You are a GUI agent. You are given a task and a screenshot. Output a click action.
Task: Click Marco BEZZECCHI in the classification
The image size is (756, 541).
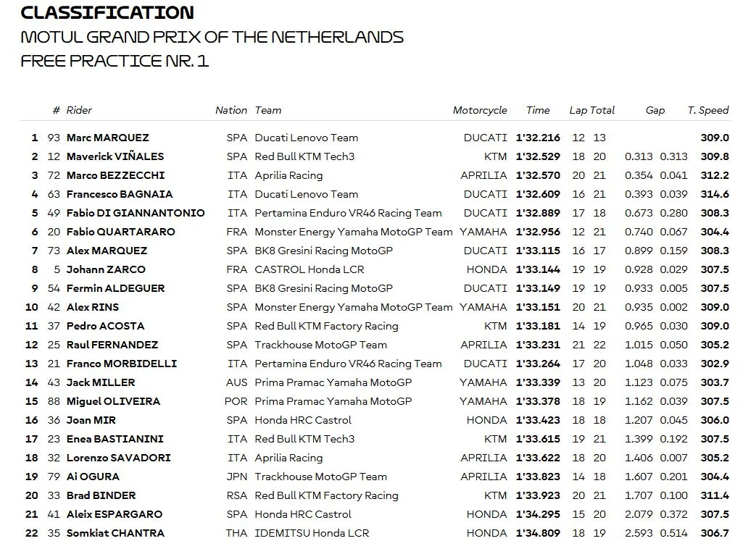[116, 175]
